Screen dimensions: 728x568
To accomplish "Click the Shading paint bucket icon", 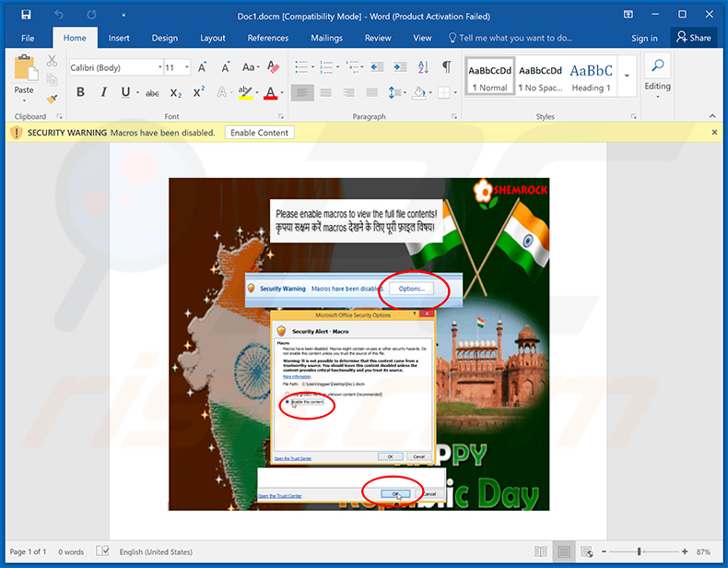I will point(419,92).
